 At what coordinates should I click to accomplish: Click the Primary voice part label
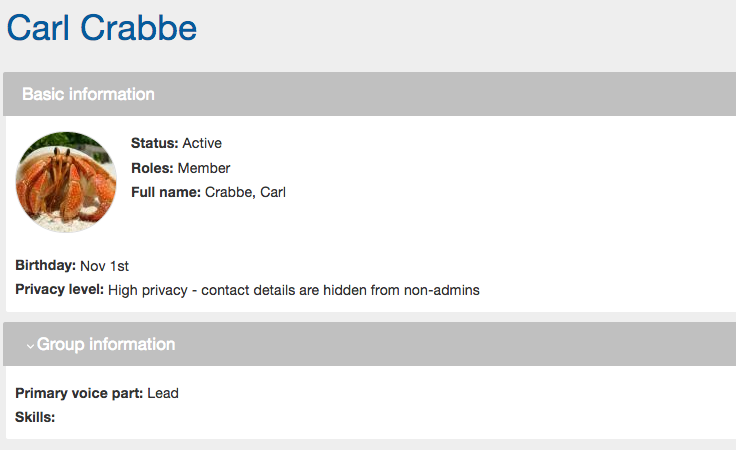coord(79,393)
